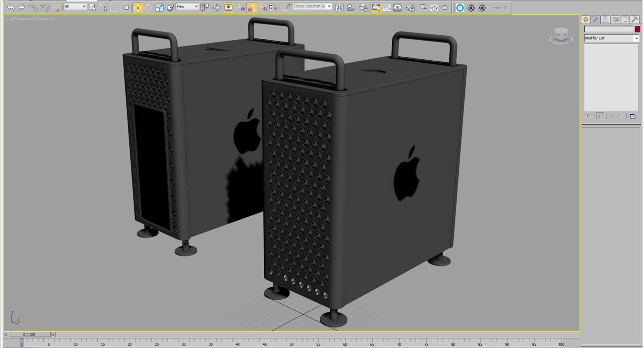The image size is (644, 348).
Task: Activate Select and Move tool
Action: point(138,7)
